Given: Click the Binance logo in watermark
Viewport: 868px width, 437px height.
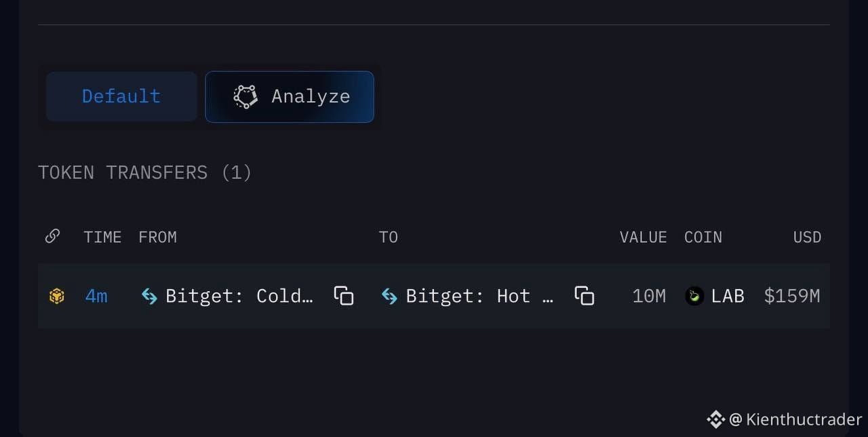Looking at the screenshot, I should pyautogui.click(x=716, y=419).
